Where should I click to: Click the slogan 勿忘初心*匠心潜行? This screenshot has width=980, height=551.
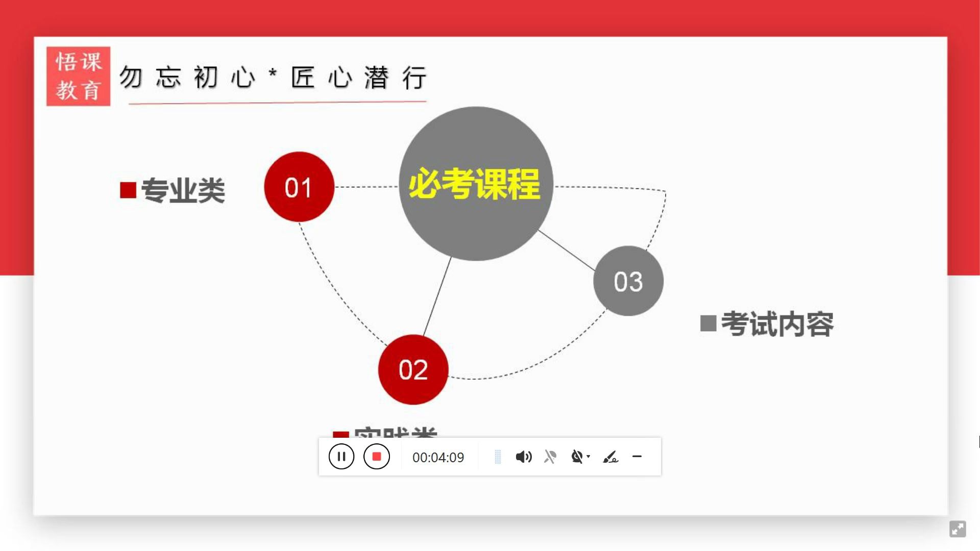coord(273,78)
